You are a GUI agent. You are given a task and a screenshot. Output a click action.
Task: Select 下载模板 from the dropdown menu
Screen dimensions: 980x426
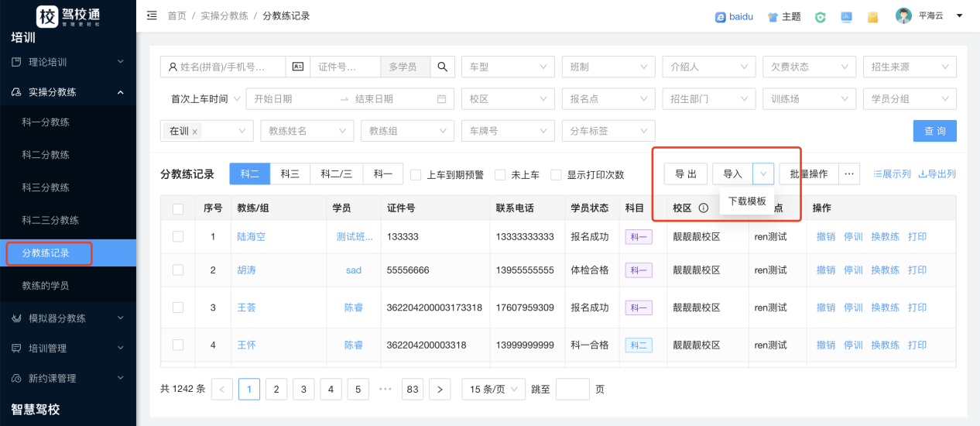(746, 201)
